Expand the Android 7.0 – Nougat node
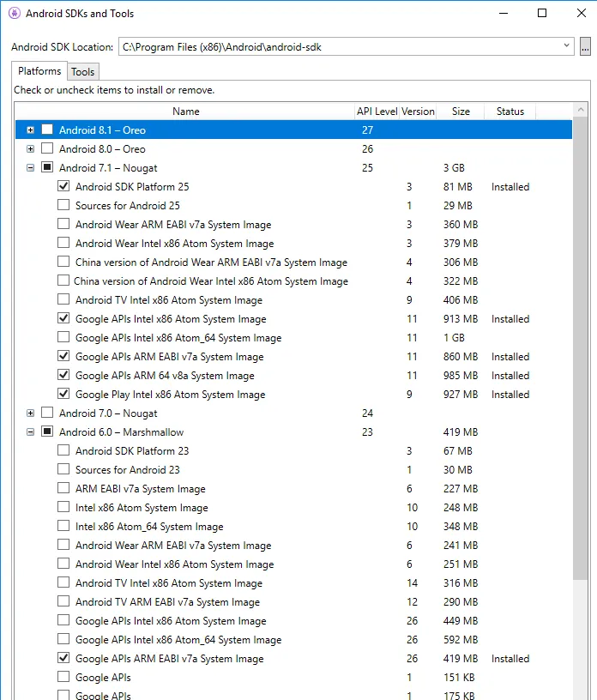This screenshot has height=700, width=597. pos(30,413)
